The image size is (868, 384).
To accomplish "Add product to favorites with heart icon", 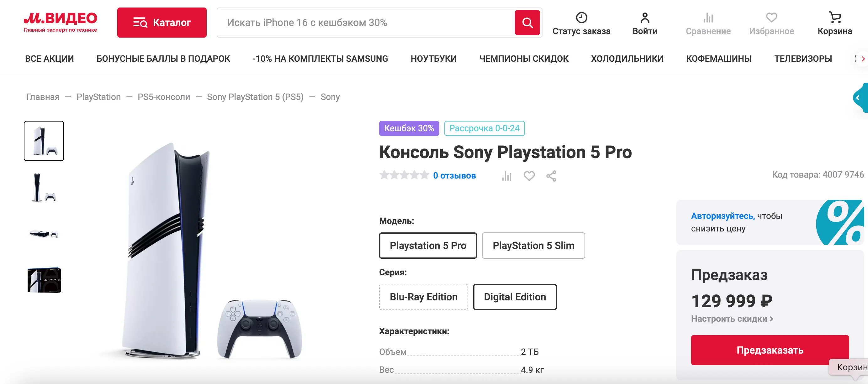I will click(529, 176).
